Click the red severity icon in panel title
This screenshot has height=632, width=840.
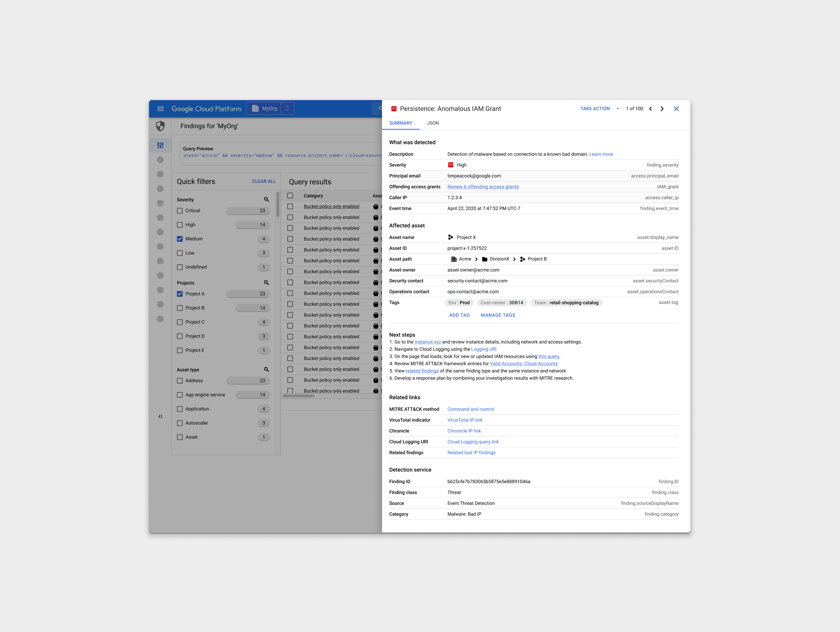394,109
